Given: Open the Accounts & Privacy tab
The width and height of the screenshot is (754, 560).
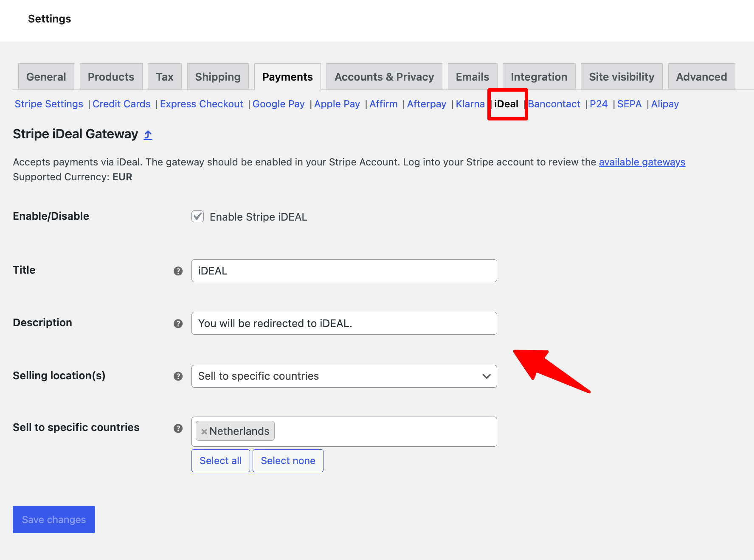Looking at the screenshot, I should pos(384,77).
